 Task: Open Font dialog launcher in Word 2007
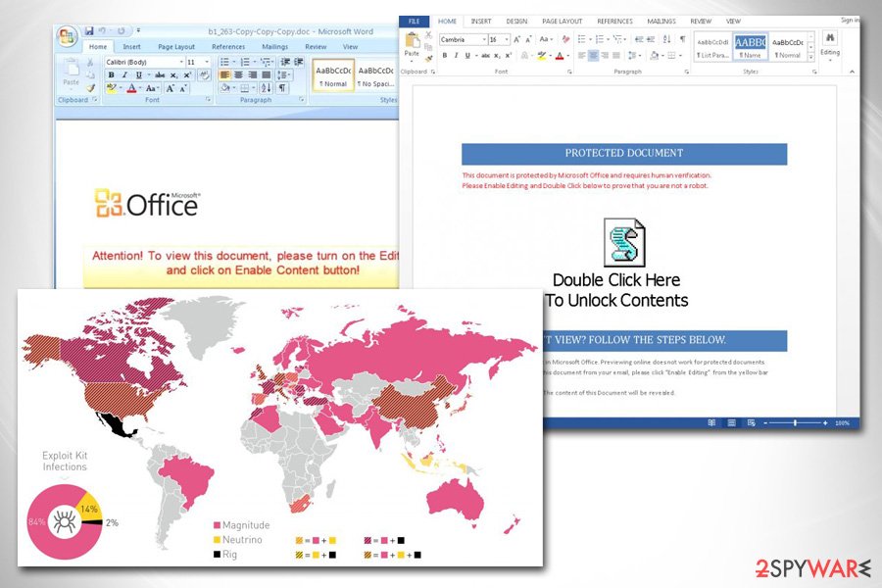208,100
